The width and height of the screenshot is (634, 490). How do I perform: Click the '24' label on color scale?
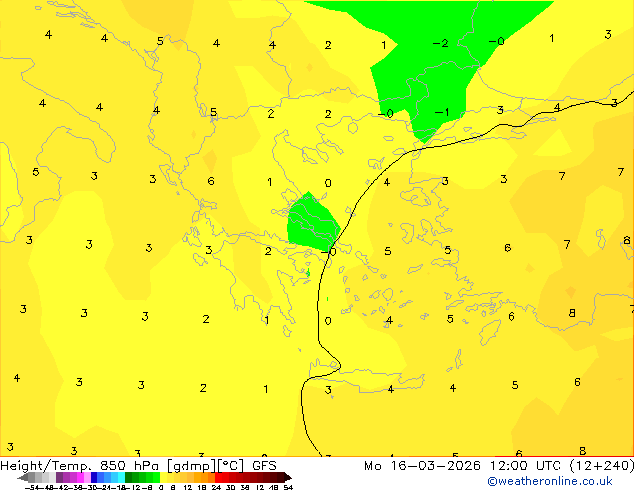pos(216,487)
